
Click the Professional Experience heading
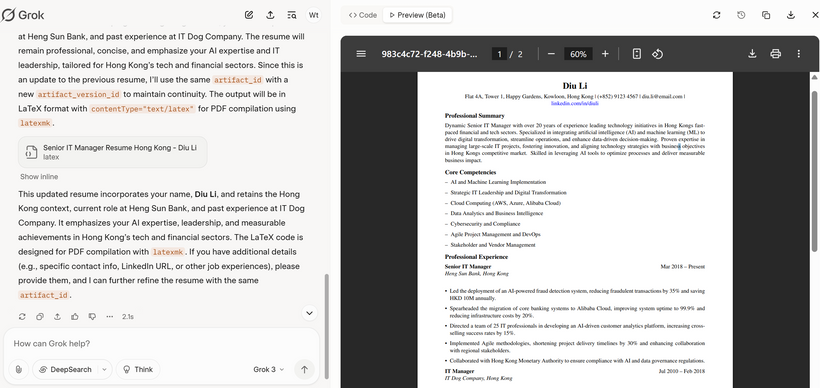point(476,257)
